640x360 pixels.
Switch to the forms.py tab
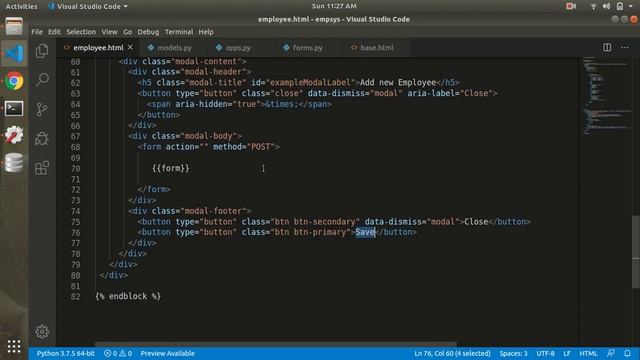click(x=307, y=48)
